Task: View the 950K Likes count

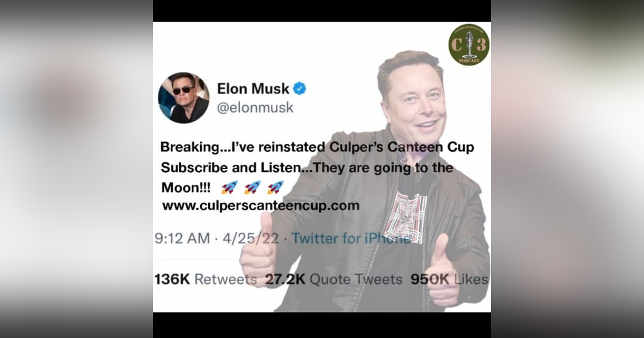Action: coord(450,280)
